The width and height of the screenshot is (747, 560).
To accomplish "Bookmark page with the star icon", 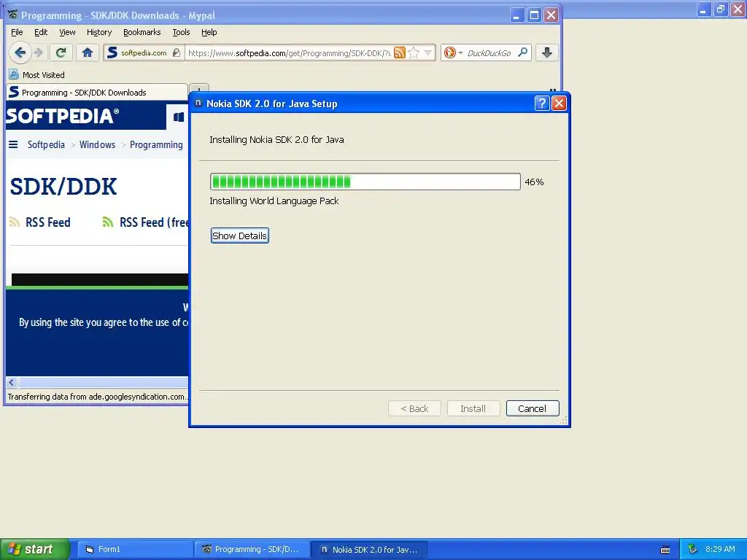I will tap(414, 52).
